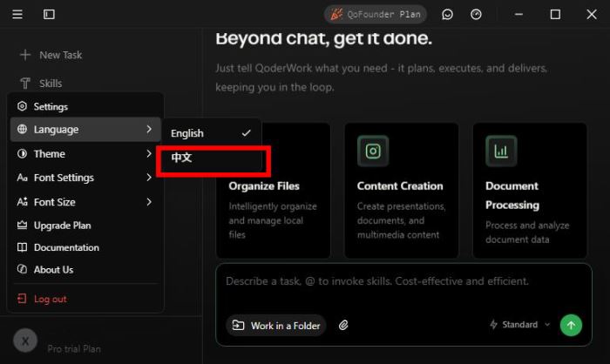Toggle the sidebar panel icon
Screen dimensions: 610x364
click(49, 14)
